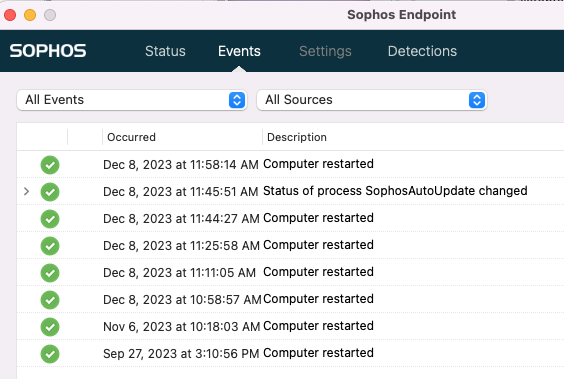Open the All Events filter dropdown
Screen dimensions: 564x379
[132, 100]
